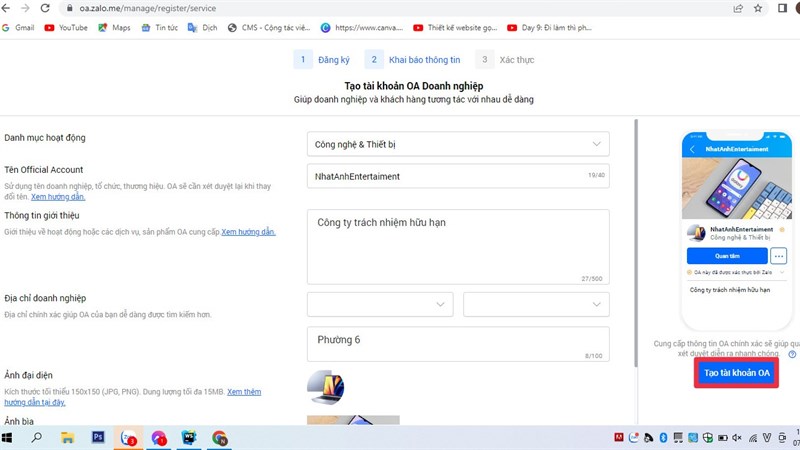Click the form's vertical scrollbar

tap(636, 242)
